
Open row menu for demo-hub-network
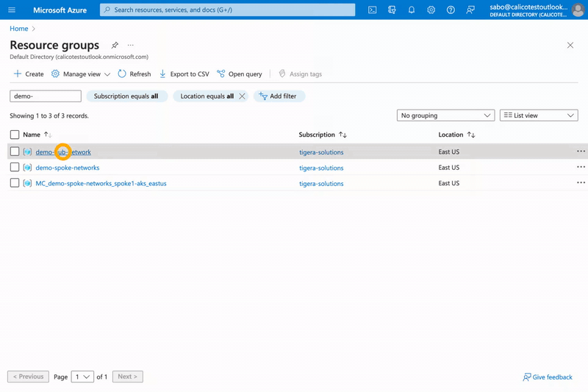click(x=581, y=152)
